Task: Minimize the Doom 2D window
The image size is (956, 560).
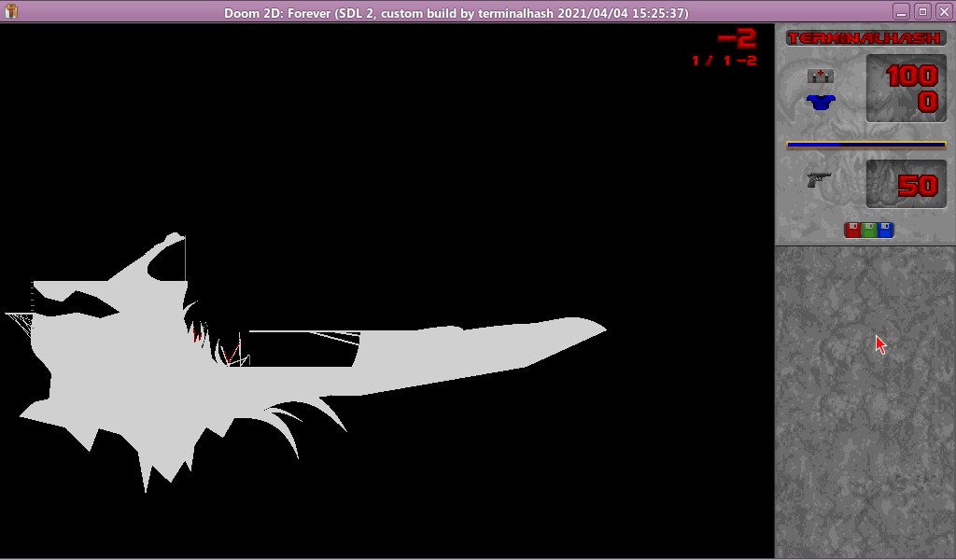Action: click(x=901, y=11)
